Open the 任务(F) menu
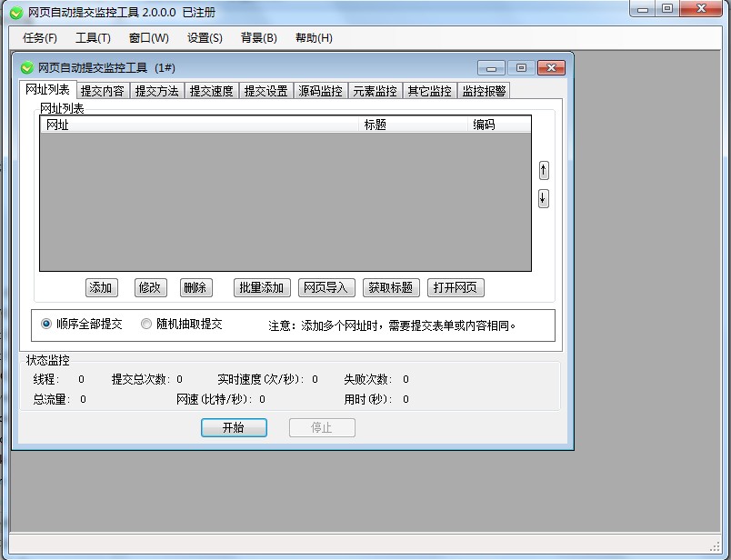 tap(39, 38)
